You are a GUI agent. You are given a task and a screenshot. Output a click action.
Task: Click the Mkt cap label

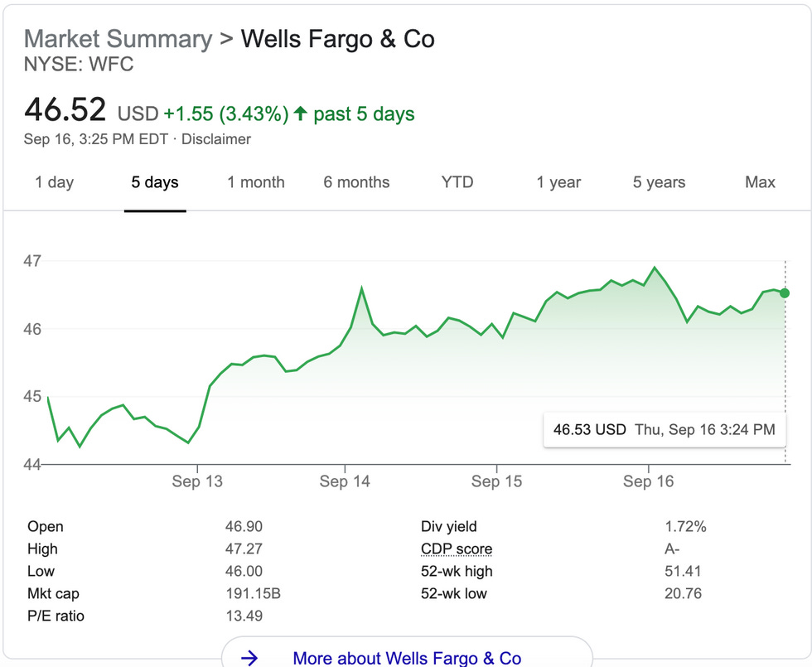click(53, 593)
